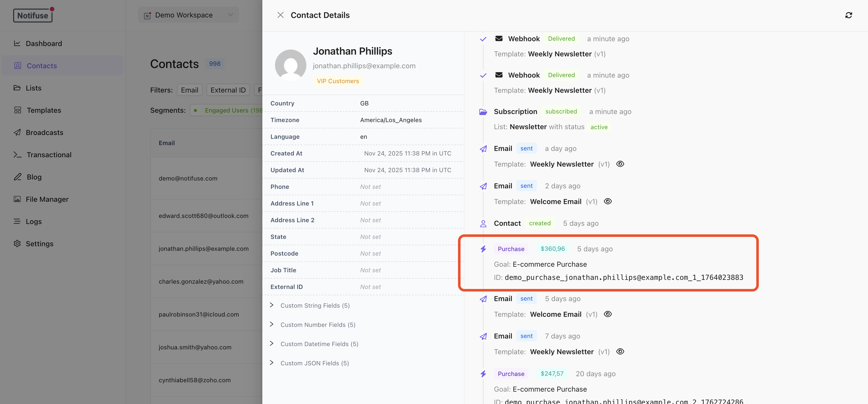Open the File Manager
Viewport: 868px width, 404px height.
47,199
